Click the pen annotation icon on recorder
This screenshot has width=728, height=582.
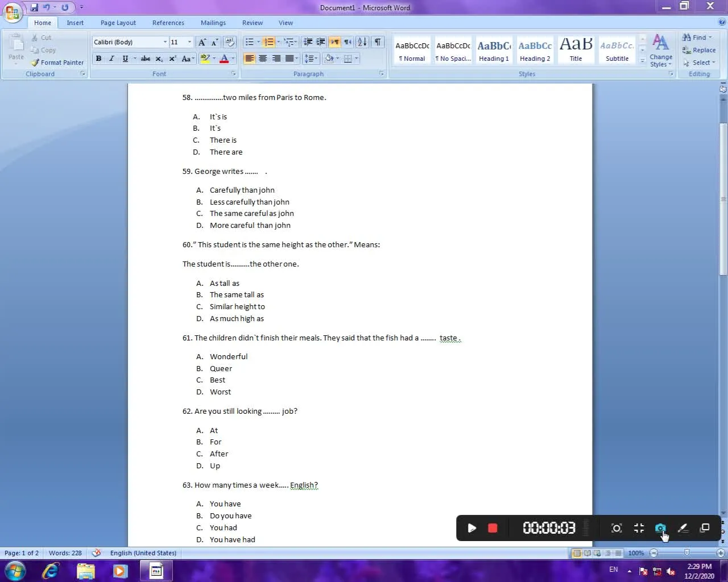(x=682, y=528)
